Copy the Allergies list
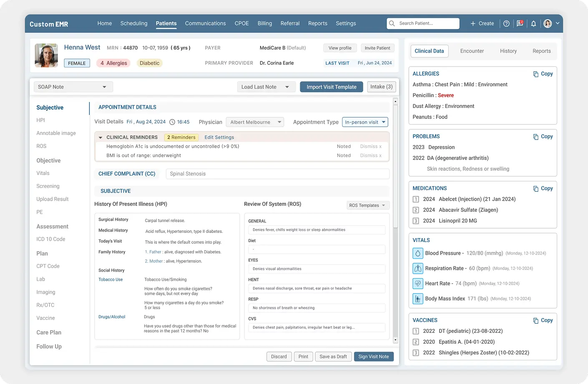588x384 pixels. pos(543,74)
